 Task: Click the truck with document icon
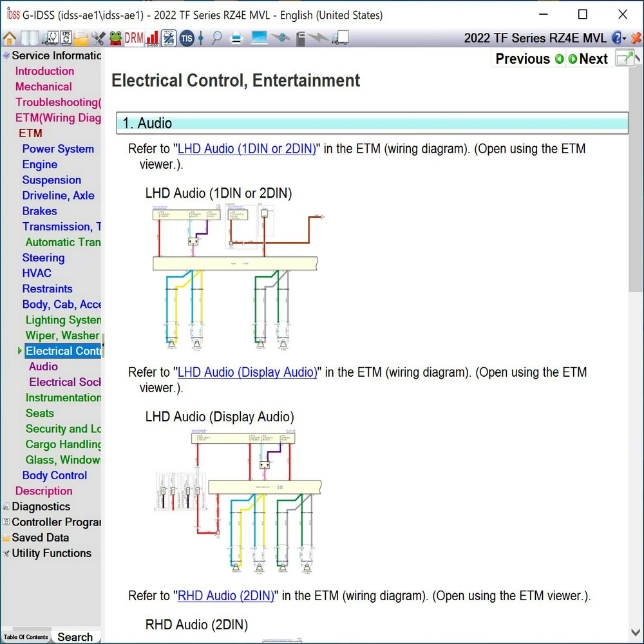tap(341, 38)
